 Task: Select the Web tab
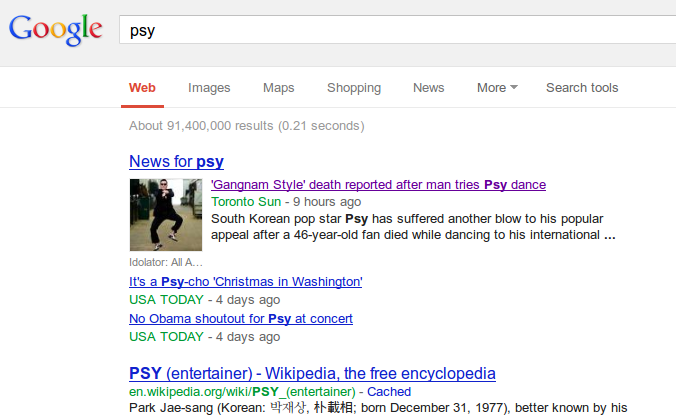click(142, 88)
